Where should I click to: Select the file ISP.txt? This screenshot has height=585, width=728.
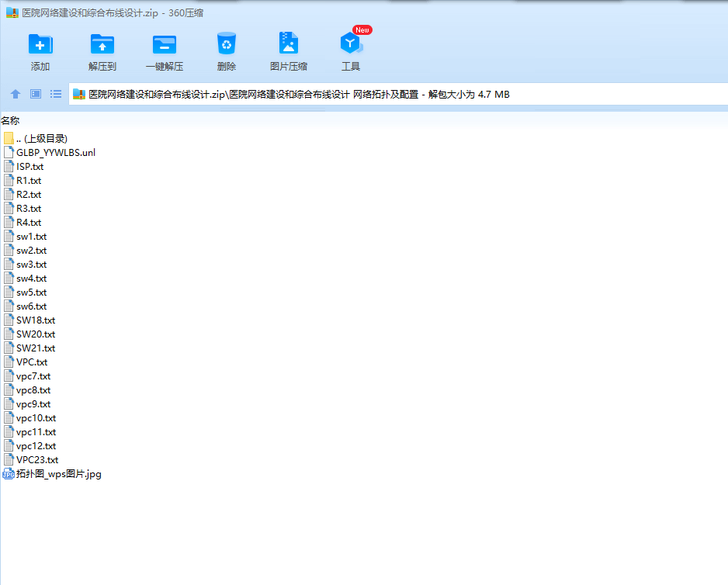click(x=23, y=166)
